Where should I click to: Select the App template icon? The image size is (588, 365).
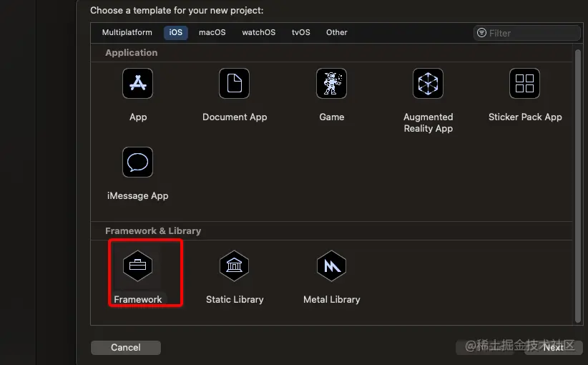click(137, 83)
